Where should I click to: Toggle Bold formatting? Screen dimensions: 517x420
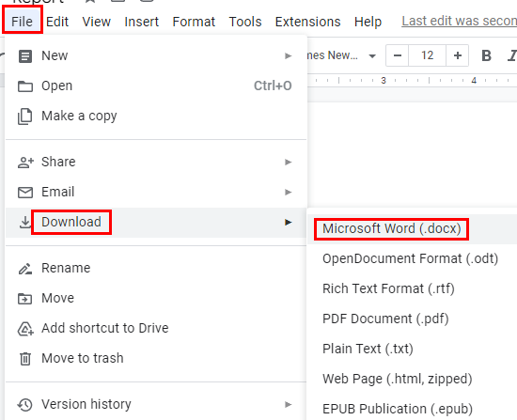pos(486,55)
